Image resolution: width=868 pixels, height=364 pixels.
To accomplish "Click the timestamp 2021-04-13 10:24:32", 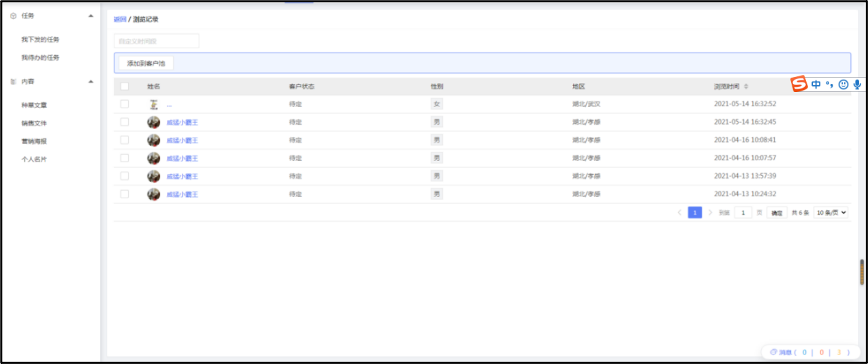I will click(x=745, y=194).
